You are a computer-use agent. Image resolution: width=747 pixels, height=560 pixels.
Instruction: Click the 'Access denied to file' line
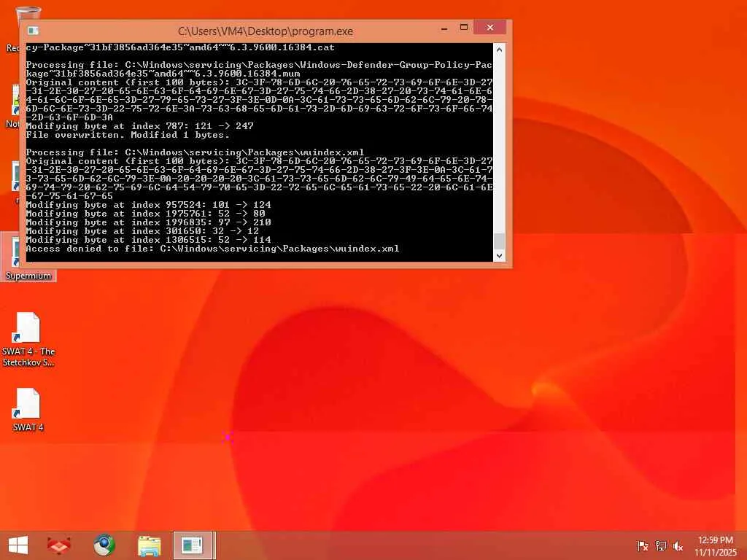click(x=212, y=249)
